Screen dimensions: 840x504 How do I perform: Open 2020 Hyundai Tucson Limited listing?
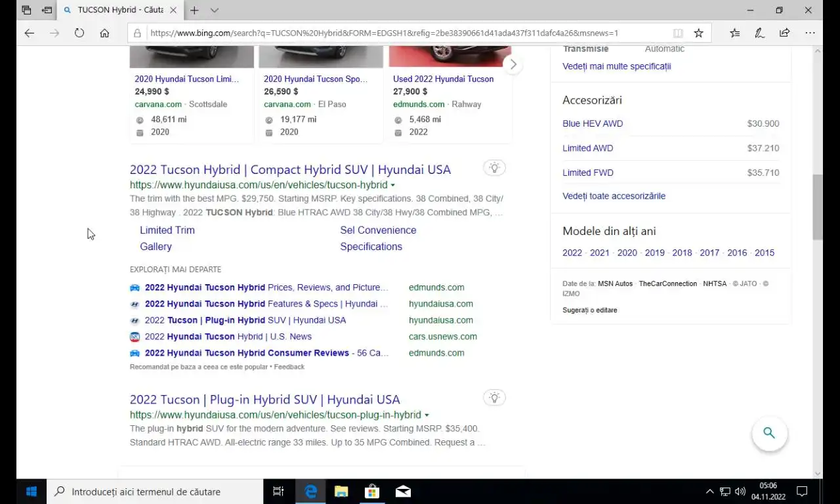[187, 79]
